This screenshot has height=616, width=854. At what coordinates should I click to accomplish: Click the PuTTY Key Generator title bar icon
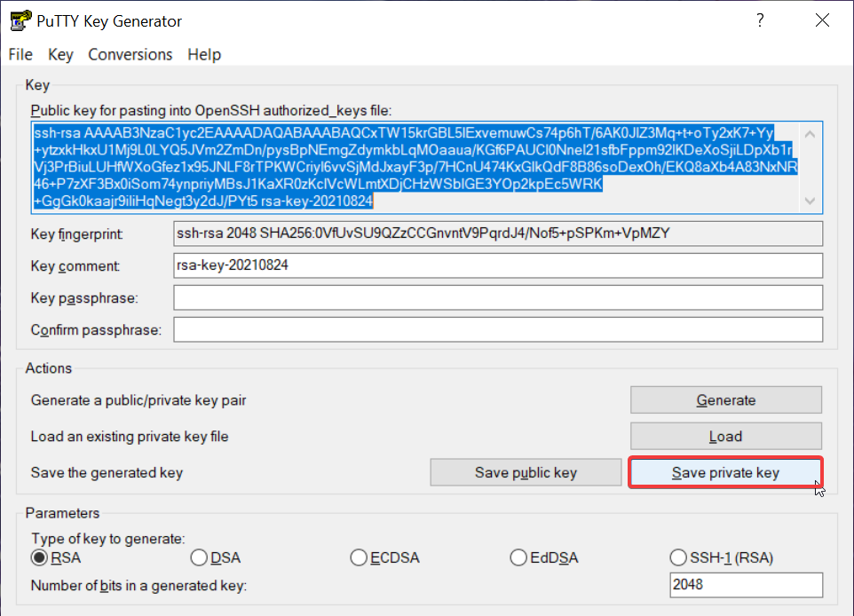click(x=18, y=20)
